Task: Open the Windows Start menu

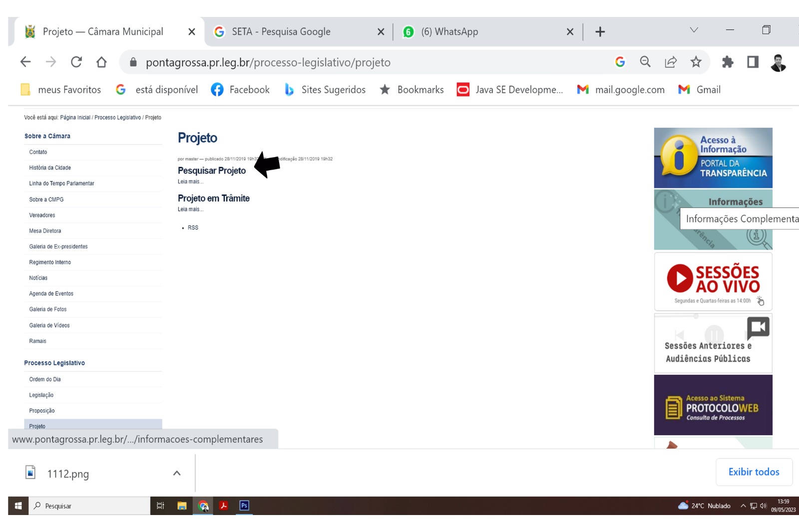Action: [x=18, y=506]
